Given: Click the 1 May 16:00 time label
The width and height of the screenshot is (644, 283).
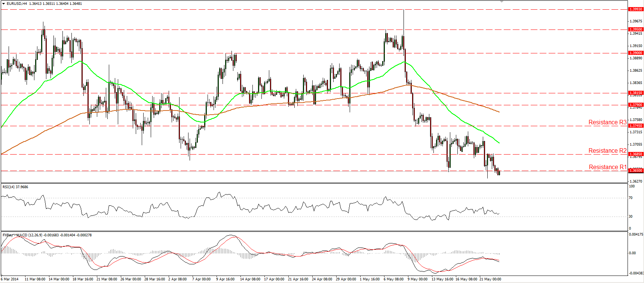Looking at the screenshot, I should [x=369, y=279].
